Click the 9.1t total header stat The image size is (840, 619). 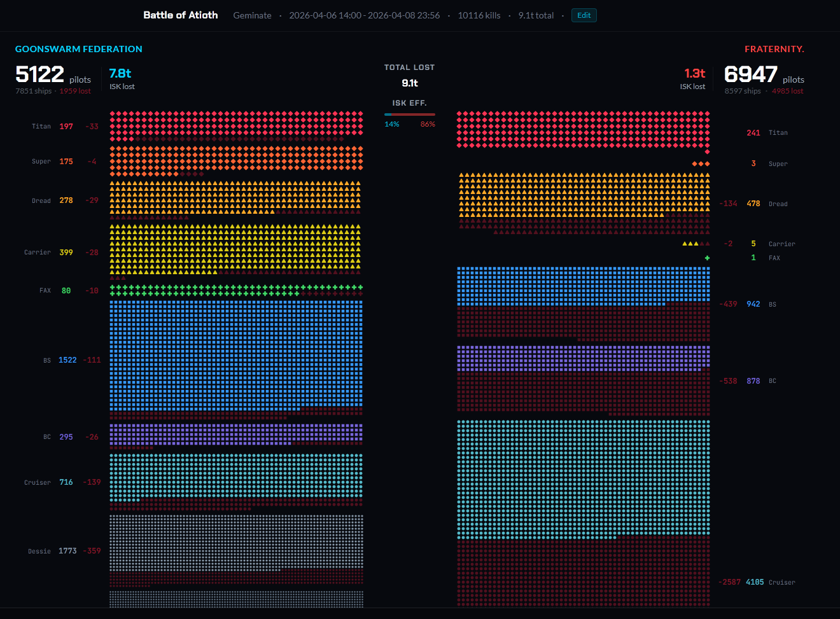(x=536, y=15)
